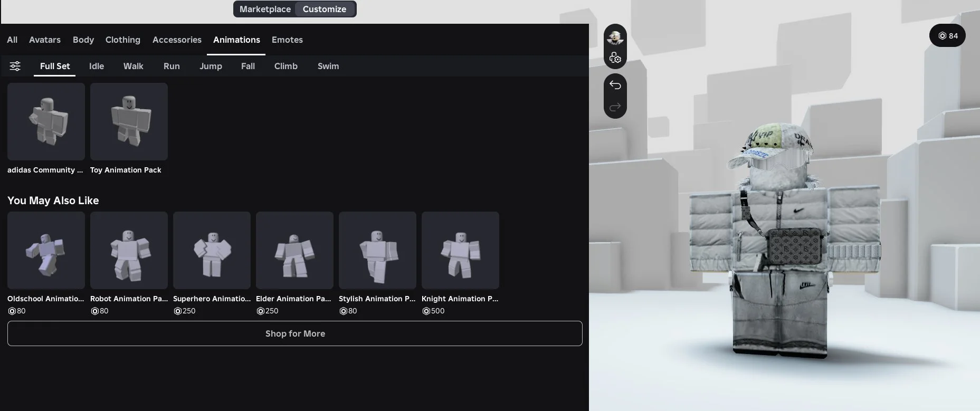Viewport: 980px width, 411px height.
Task: Go to the Clothing tab
Action: [x=122, y=40]
